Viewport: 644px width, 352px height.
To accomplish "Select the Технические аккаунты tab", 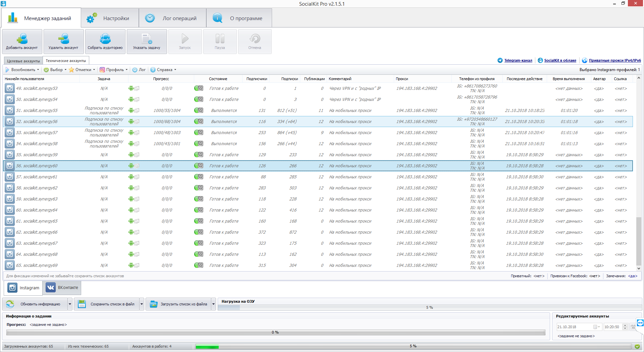I will pyautogui.click(x=66, y=61).
